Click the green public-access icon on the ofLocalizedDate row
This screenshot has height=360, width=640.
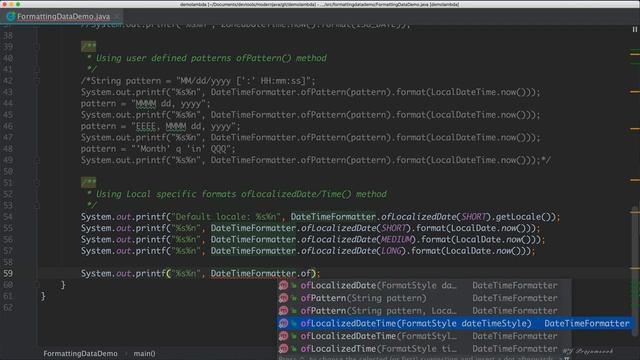294,286
